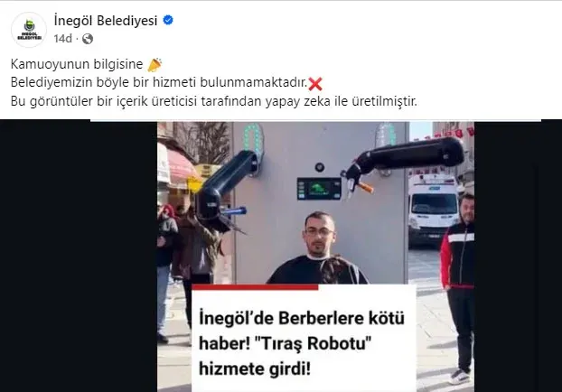
Task: Click the man in the red and black jacket
Action: point(458,288)
